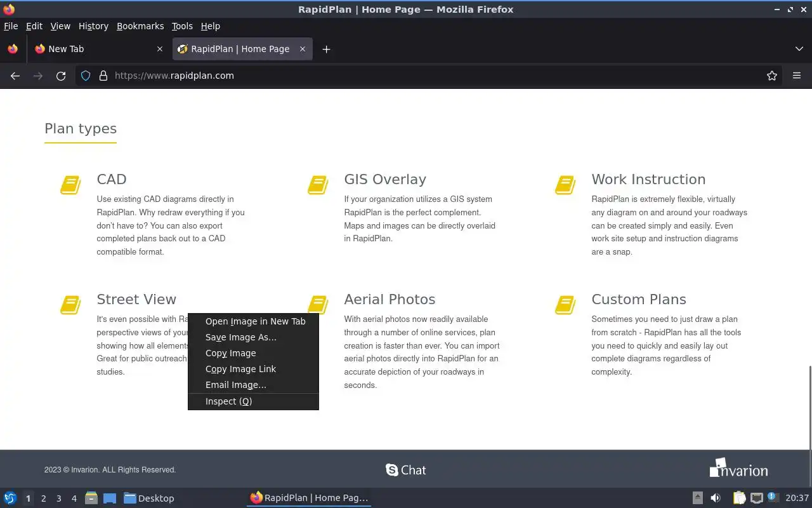Click the book icon beside Custom Plans

pos(565,305)
